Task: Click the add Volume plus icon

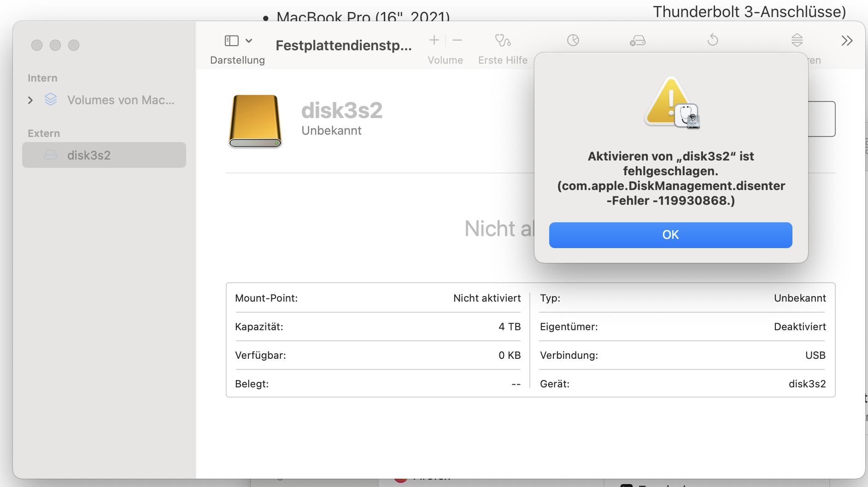Action: point(434,41)
